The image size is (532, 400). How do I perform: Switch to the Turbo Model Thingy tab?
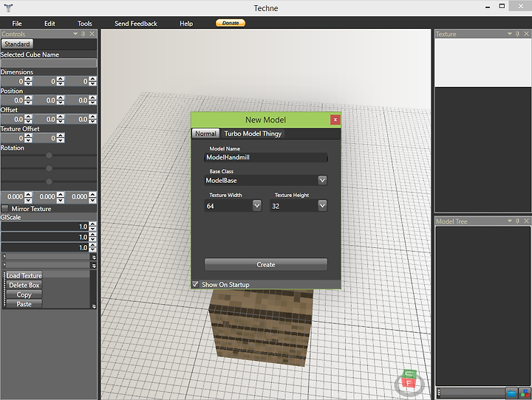point(253,134)
